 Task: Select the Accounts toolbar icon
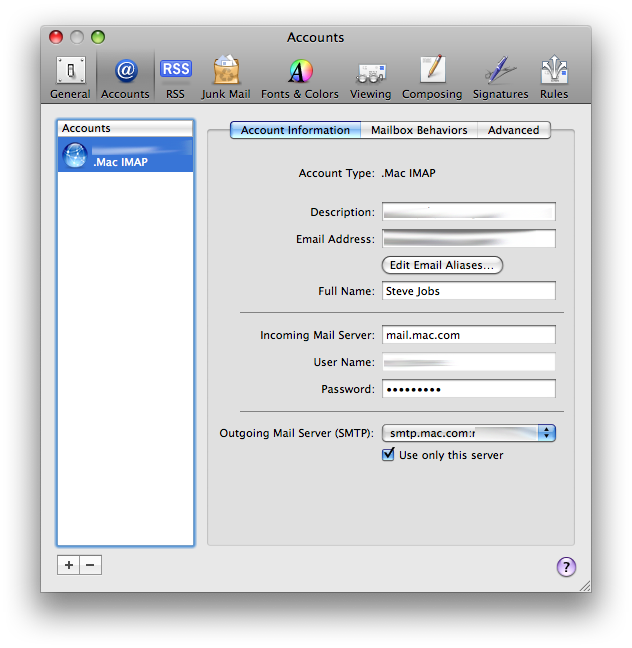coord(125,77)
